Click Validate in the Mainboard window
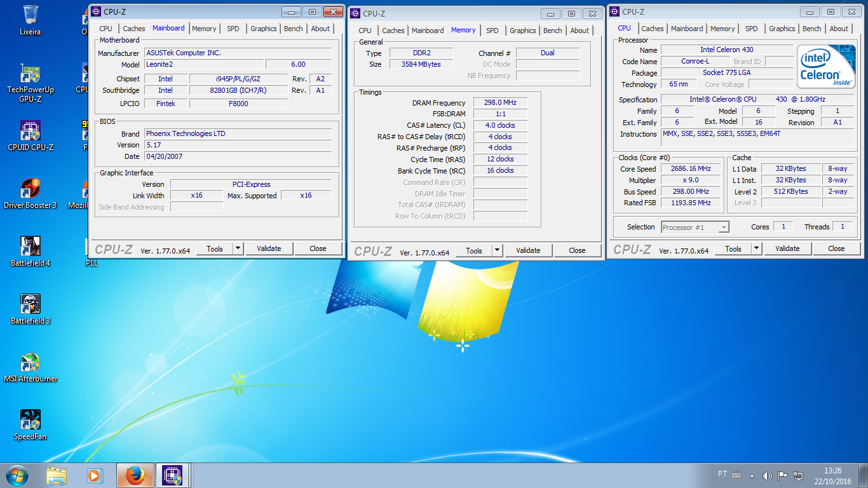This screenshot has height=488, width=868. pyautogui.click(x=269, y=248)
